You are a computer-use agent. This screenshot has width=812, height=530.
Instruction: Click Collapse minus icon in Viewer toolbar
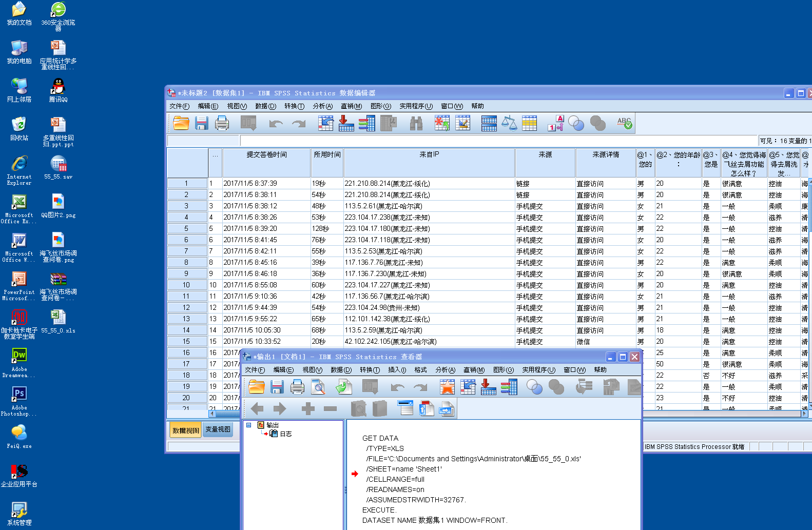click(x=331, y=408)
